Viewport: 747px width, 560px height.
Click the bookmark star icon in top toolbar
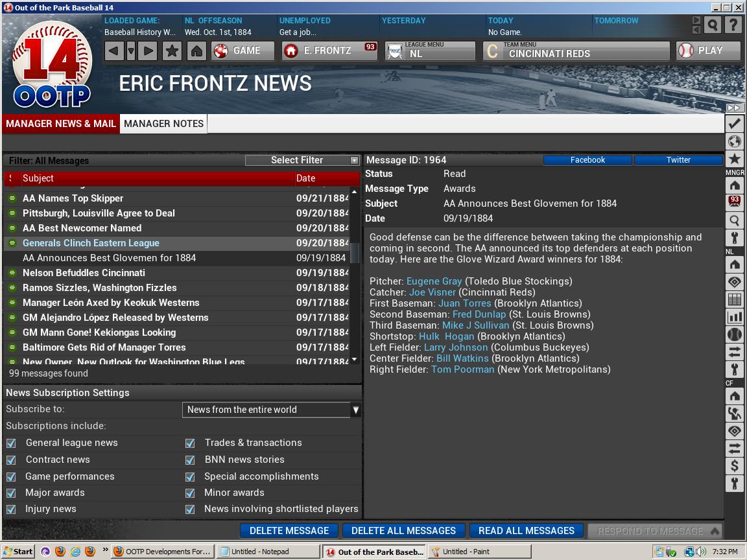(x=172, y=51)
